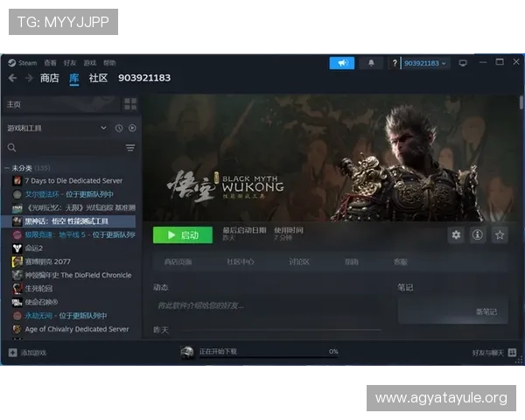
Task: Open the notifications bell
Action: [371, 63]
